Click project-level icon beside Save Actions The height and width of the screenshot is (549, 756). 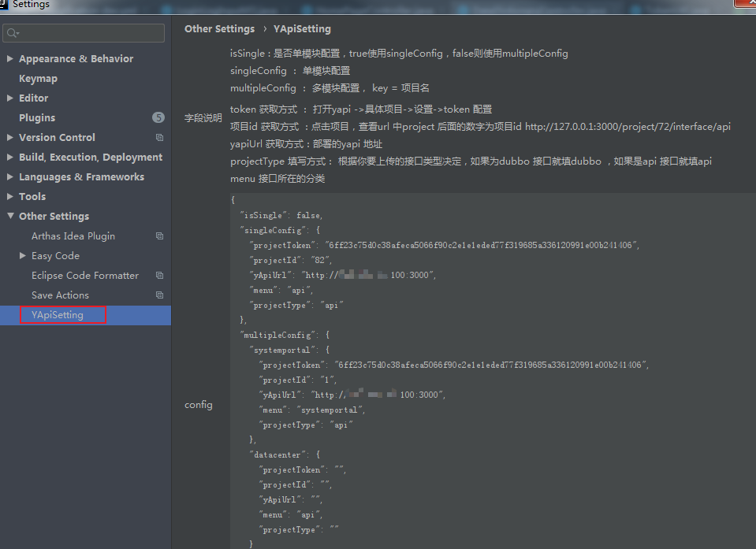[159, 295]
